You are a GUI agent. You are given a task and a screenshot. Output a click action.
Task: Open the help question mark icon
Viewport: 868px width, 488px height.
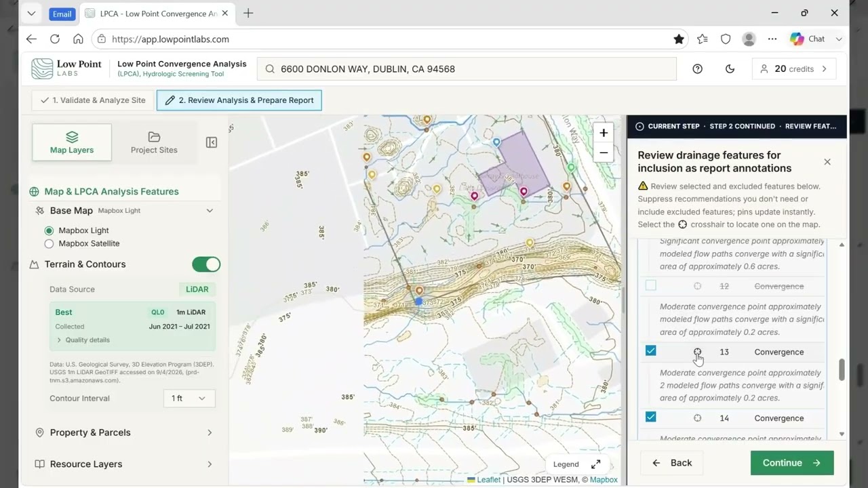pos(698,68)
